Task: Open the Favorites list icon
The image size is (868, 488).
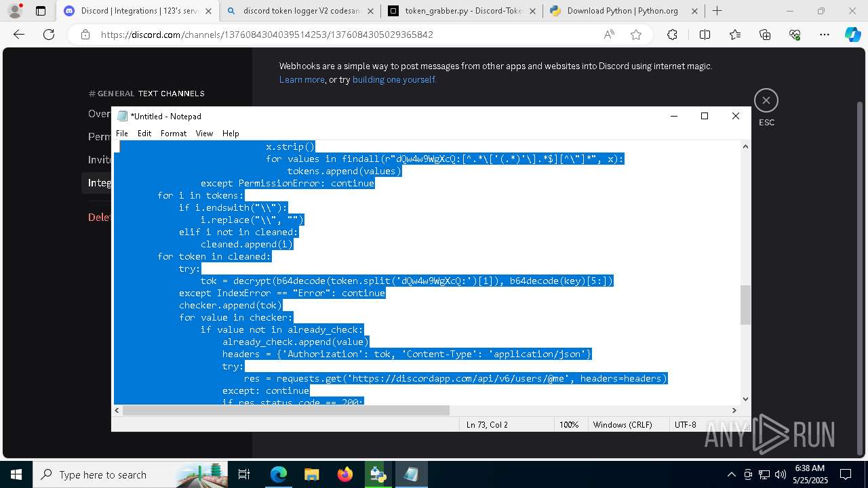Action: (735, 35)
